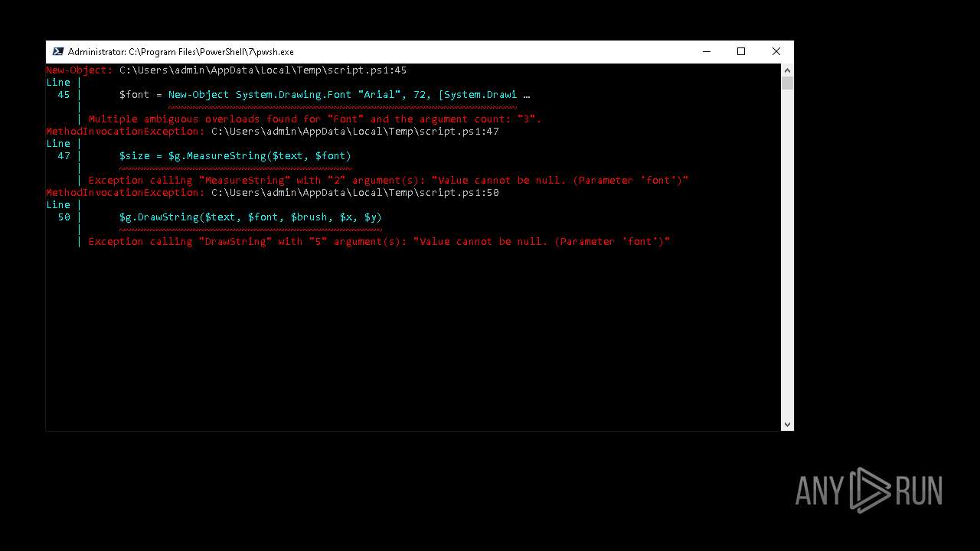Click the window title text 'Administrator: C:\Program Files\PowerShell\7\pwsh.exe'
Viewport: 980px width, 551px height.
(181, 52)
